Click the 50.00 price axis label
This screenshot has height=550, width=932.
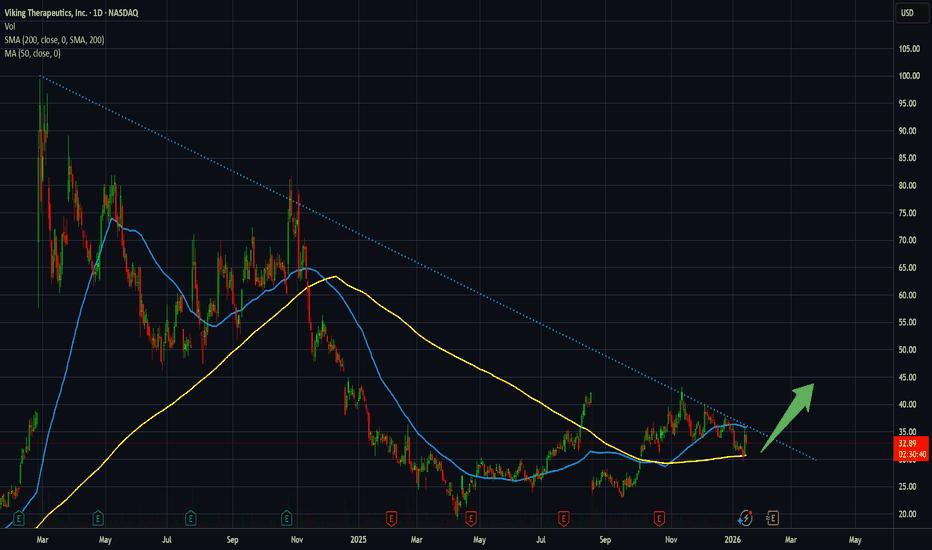coord(908,350)
